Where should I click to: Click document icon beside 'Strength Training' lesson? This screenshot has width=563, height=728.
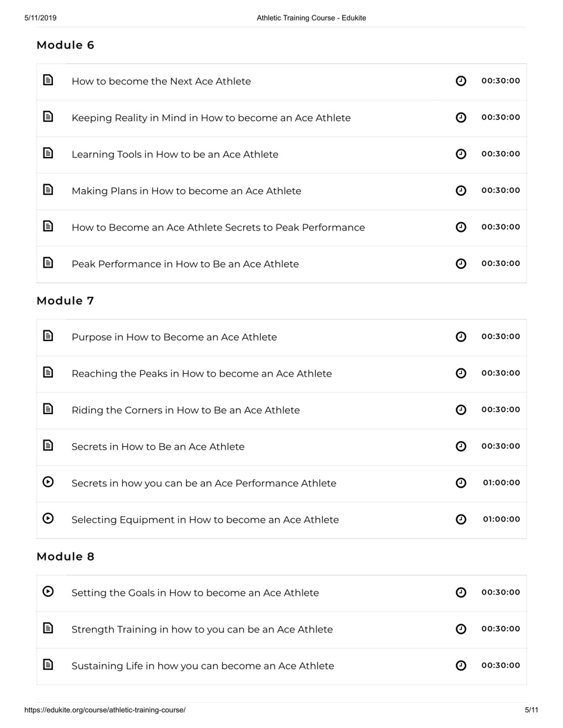click(48, 628)
